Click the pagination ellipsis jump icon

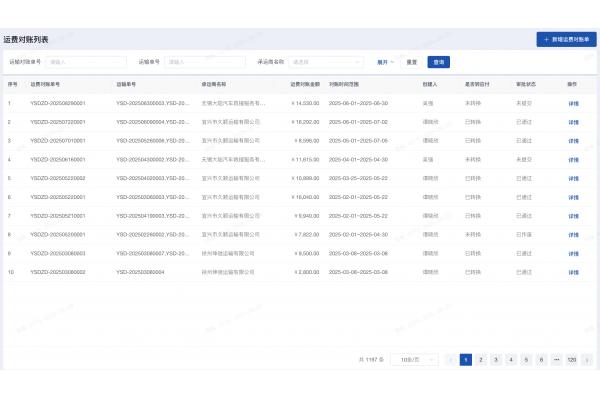556,359
